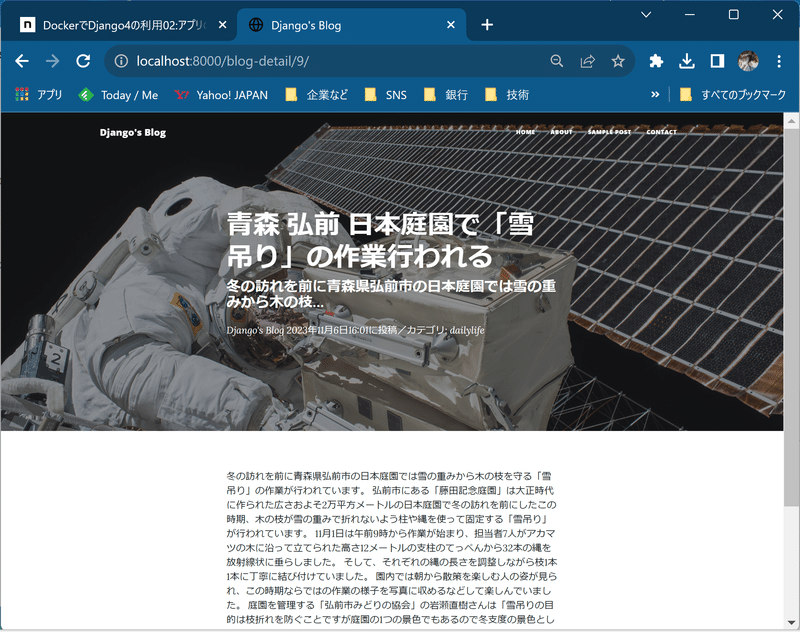The height and width of the screenshot is (632, 800).
Task: Click the post title 青森 弘前 日本庭園で
Action: coord(380,240)
